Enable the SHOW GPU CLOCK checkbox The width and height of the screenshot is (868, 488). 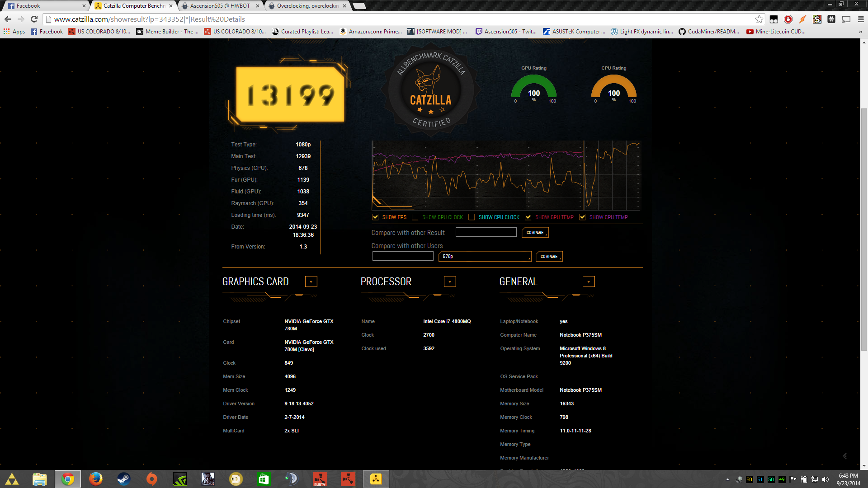[x=415, y=217]
